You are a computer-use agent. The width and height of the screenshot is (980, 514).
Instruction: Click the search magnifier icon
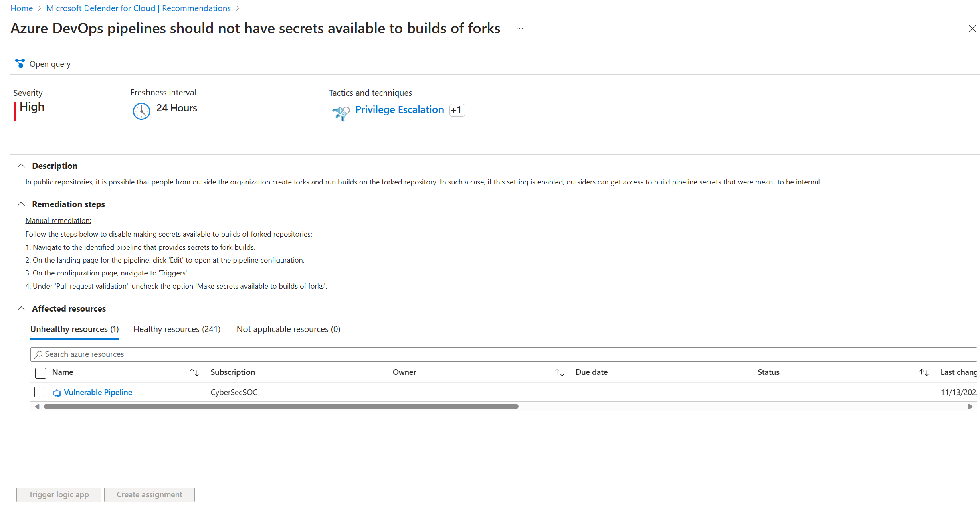[38, 354]
